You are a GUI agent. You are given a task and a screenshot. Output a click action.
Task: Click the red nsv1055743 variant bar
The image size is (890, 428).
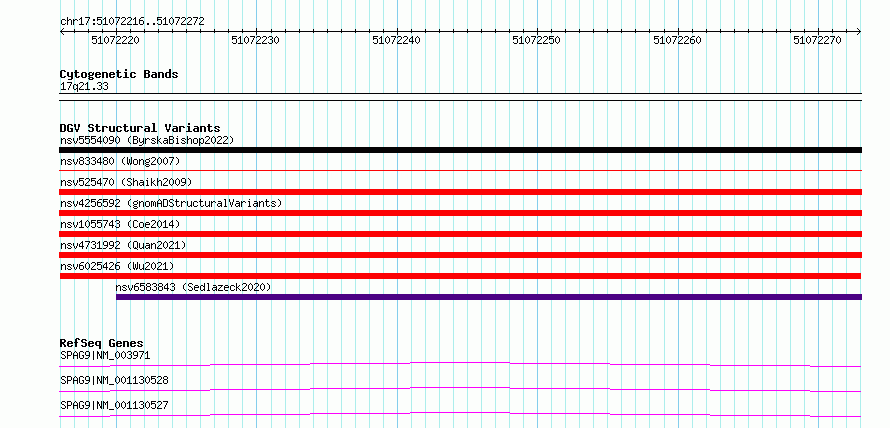(460, 234)
